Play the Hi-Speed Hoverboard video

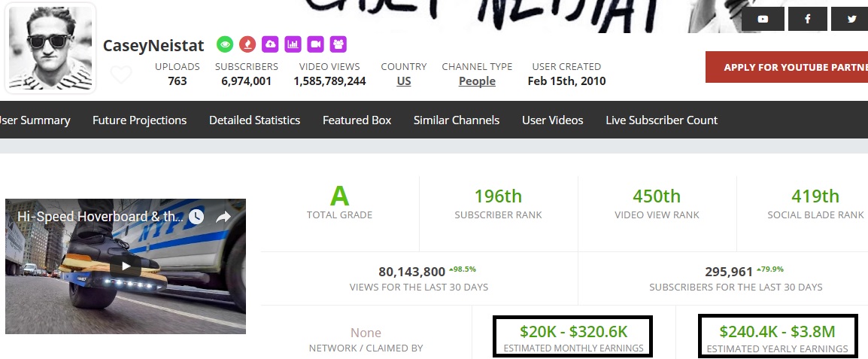click(x=126, y=266)
